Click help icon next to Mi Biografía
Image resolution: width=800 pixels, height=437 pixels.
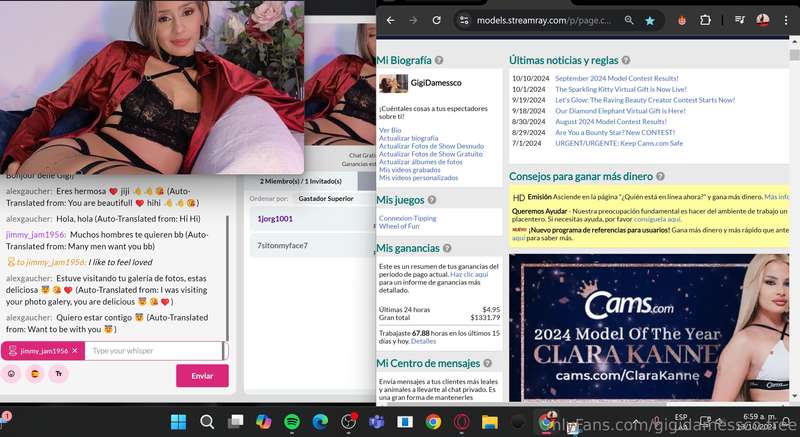pos(439,60)
